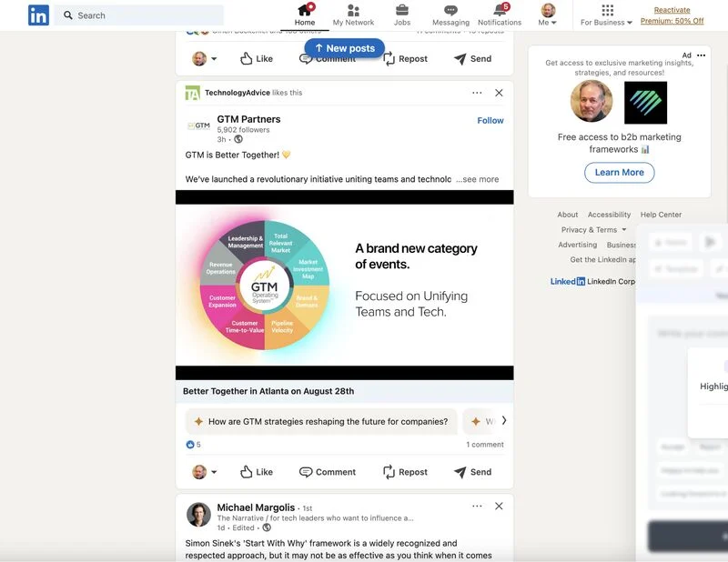The height and width of the screenshot is (562, 728).
Task: Click TechnologyAdvice logo icon
Action: [x=192, y=93]
